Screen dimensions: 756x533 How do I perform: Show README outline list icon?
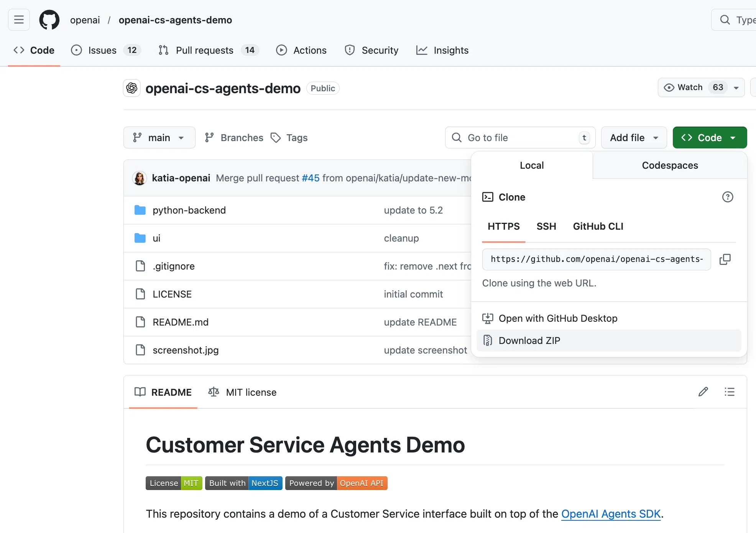pyautogui.click(x=730, y=392)
